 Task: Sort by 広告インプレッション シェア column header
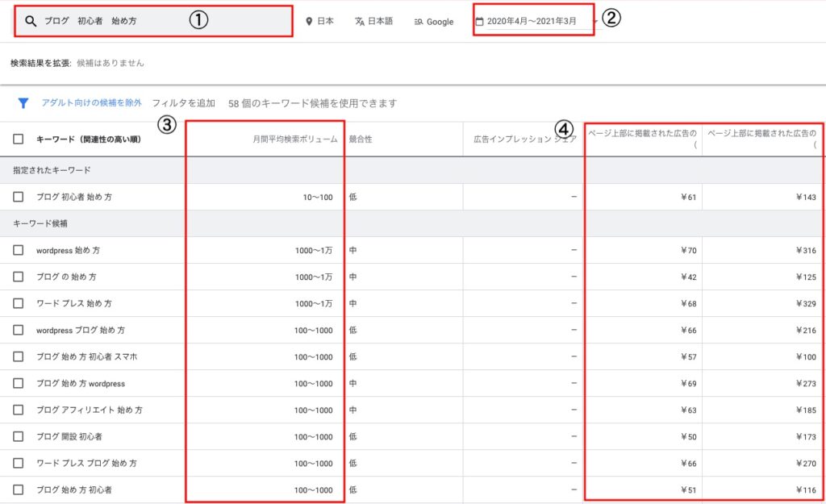(x=524, y=139)
